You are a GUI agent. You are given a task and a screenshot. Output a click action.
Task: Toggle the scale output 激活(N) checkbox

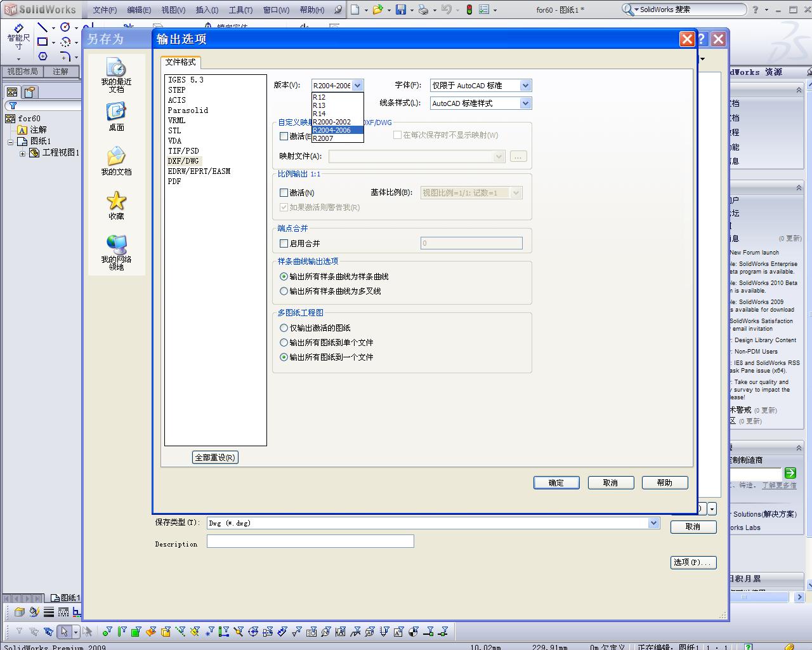(x=284, y=192)
